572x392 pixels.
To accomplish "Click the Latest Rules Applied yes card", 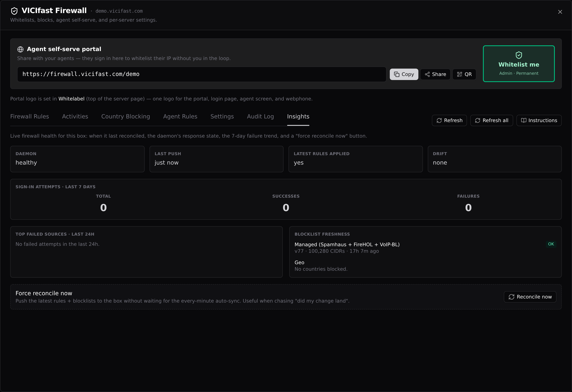I will (x=355, y=159).
